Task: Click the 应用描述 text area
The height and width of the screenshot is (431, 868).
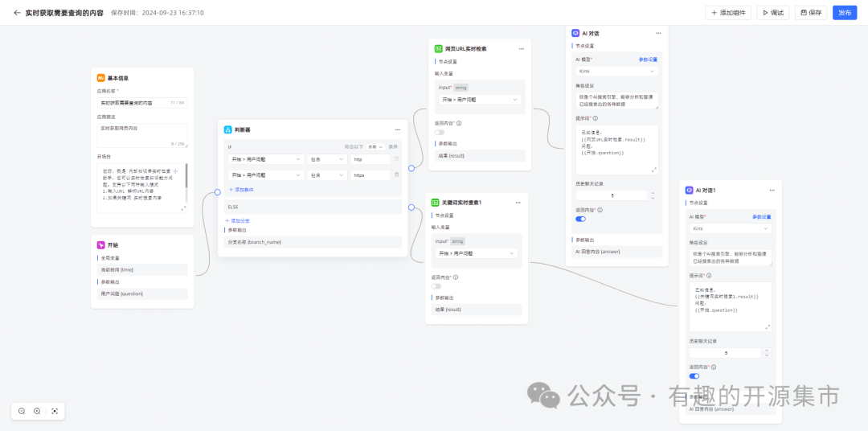Action: click(142, 136)
